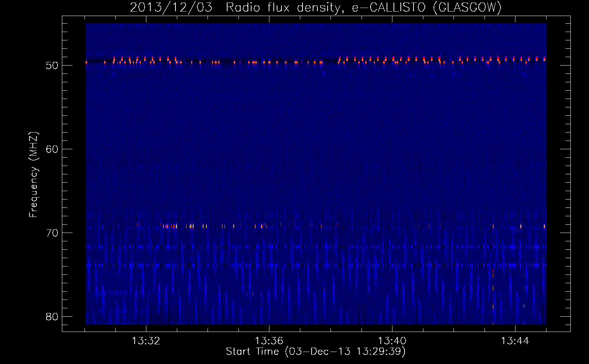
Task: Select the 'Frequency (MHZ)' y-axis label
Action: click(33, 174)
